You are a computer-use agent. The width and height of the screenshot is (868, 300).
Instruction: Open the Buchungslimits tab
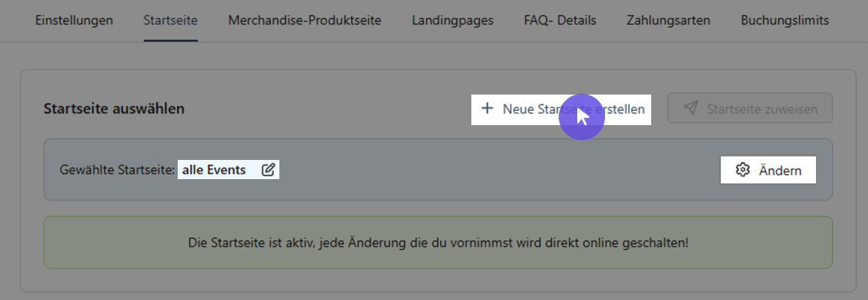[785, 21]
